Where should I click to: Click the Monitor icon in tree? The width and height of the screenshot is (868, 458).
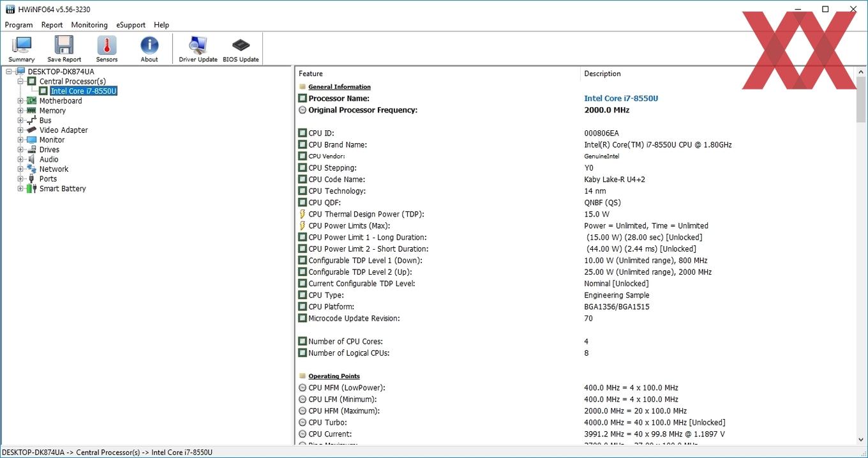coord(31,140)
